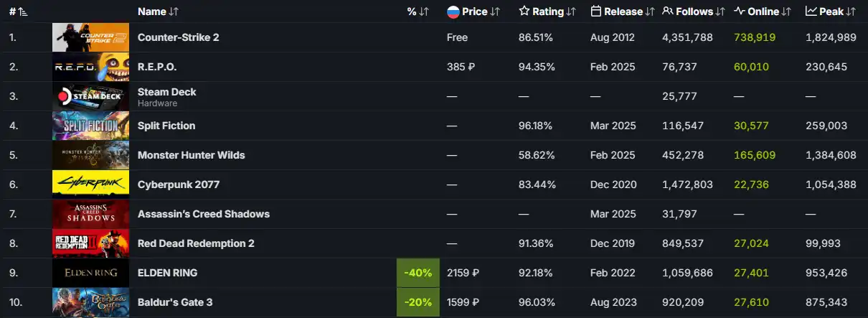Sort games by the Name column arrows
868x318 pixels.
(174, 11)
